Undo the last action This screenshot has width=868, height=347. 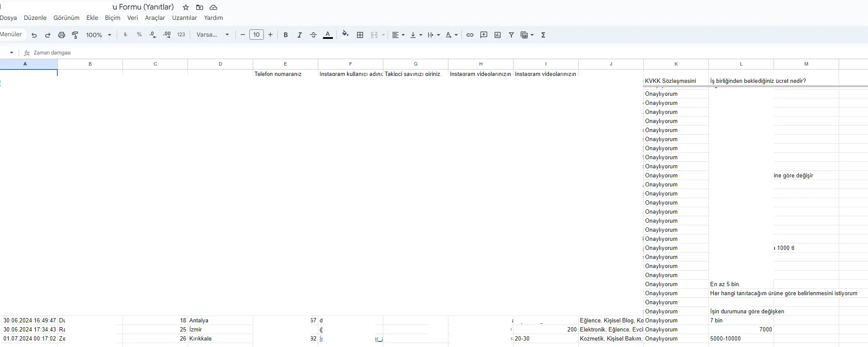pos(34,35)
